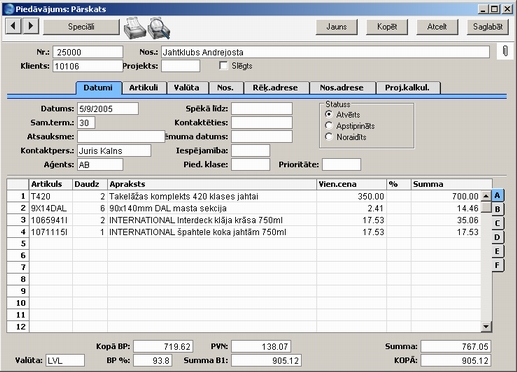Click the grid scrollbar down arrow
Image resolution: width=517 pixels, height=372 pixels.
coord(486,327)
